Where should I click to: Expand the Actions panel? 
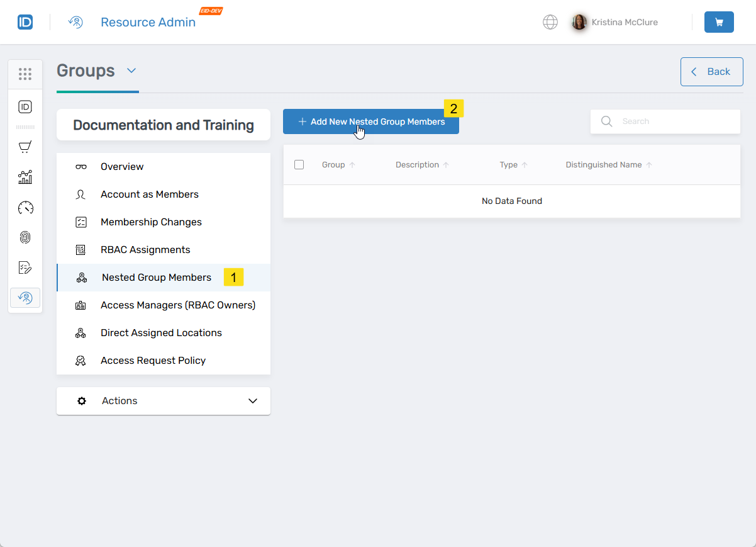(164, 401)
